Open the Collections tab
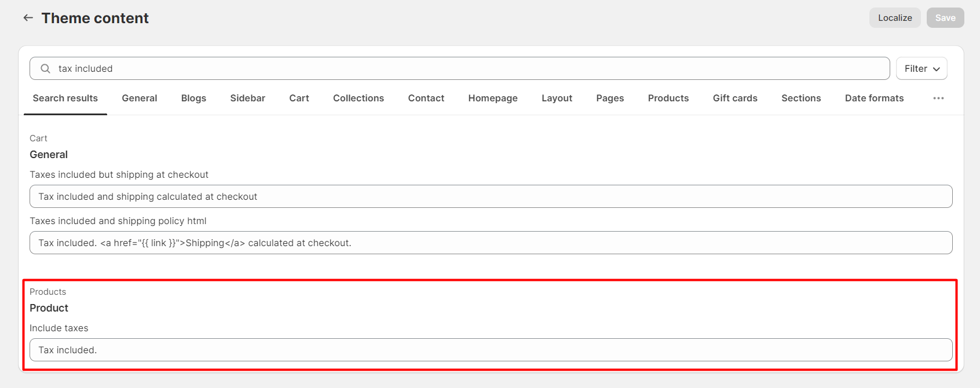The image size is (980, 388). (358, 98)
